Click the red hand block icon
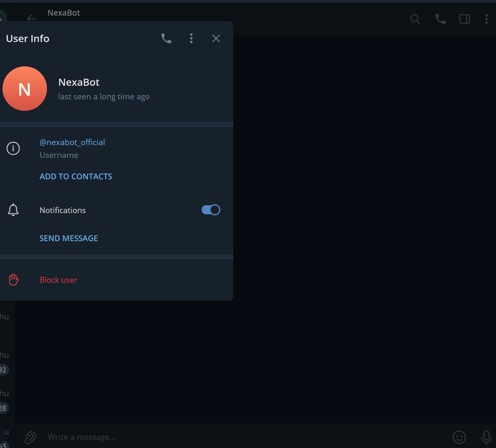Image resolution: width=496 pixels, height=448 pixels. point(14,280)
